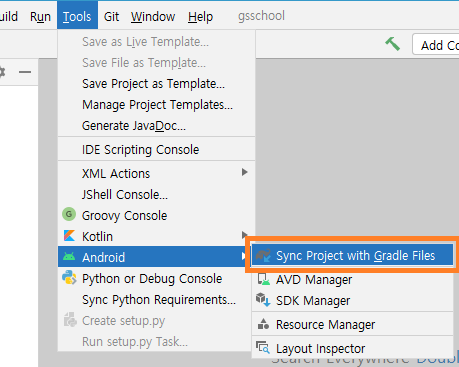Screen dimensions: 459x367
Task: Click the Add Configuration button
Action: click(436, 45)
